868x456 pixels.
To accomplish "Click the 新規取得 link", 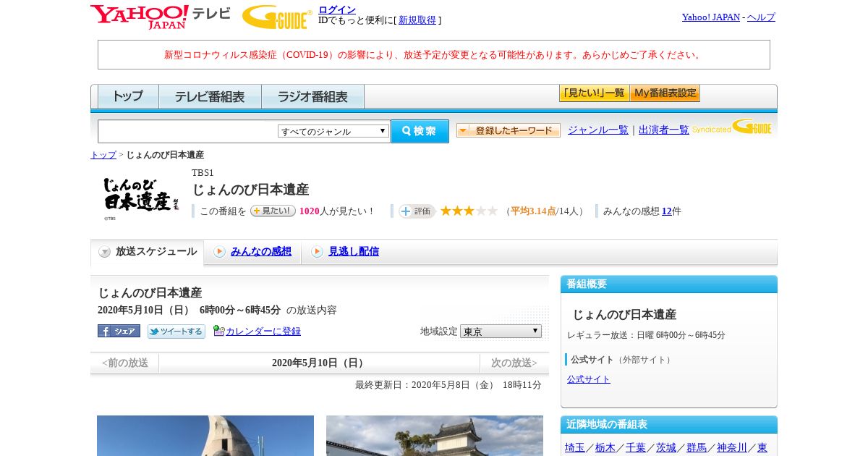I will click(x=417, y=20).
